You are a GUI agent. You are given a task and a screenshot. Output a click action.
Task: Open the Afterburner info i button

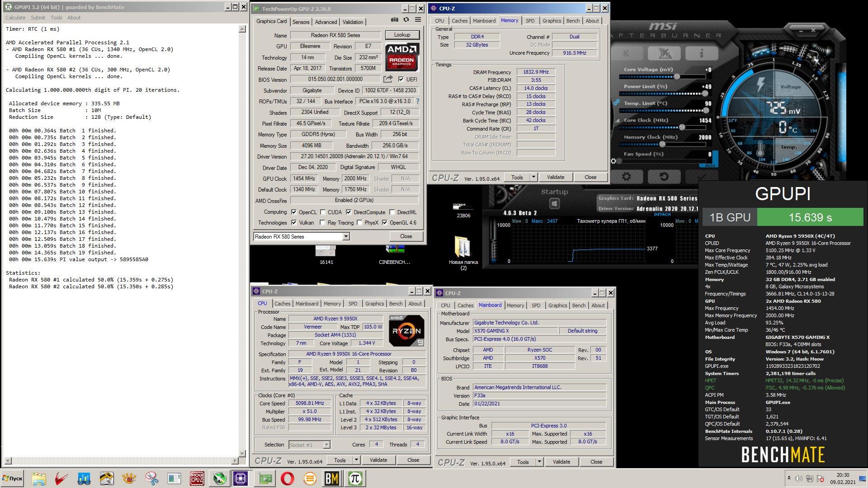coord(701,53)
